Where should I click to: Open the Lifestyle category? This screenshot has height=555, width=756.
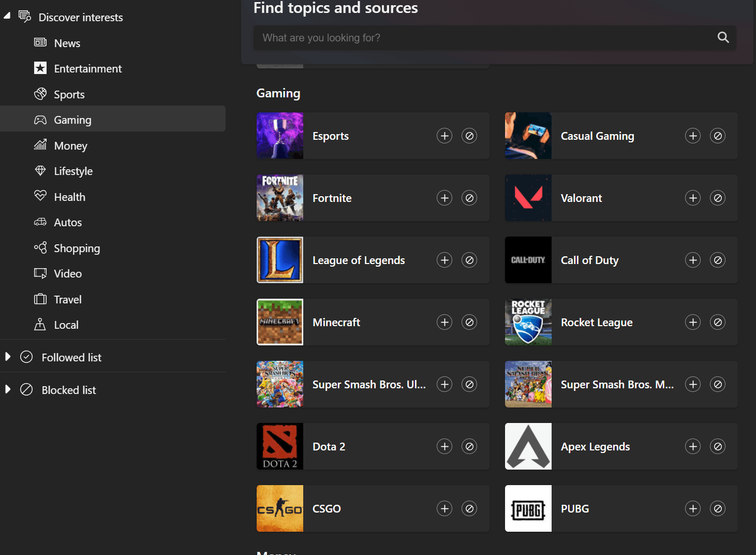pyautogui.click(x=113, y=171)
